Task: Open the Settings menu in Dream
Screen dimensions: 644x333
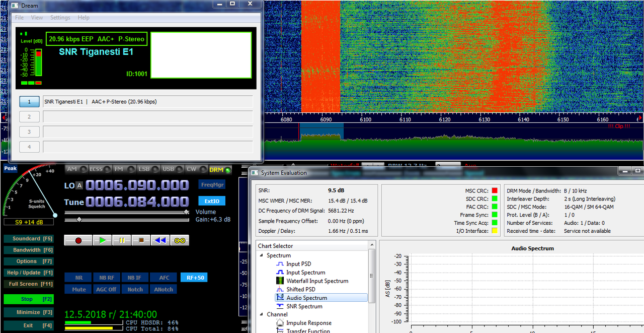Action: pos(60,18)
